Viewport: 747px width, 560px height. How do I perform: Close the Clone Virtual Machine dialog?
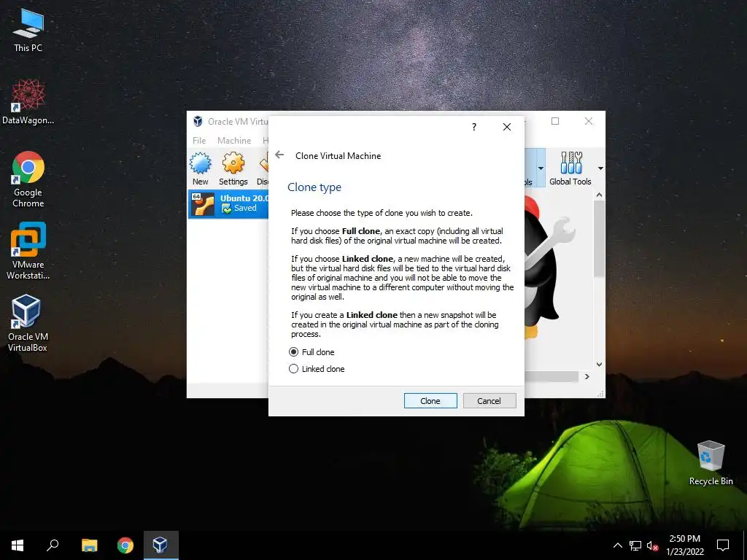(507, 127)
